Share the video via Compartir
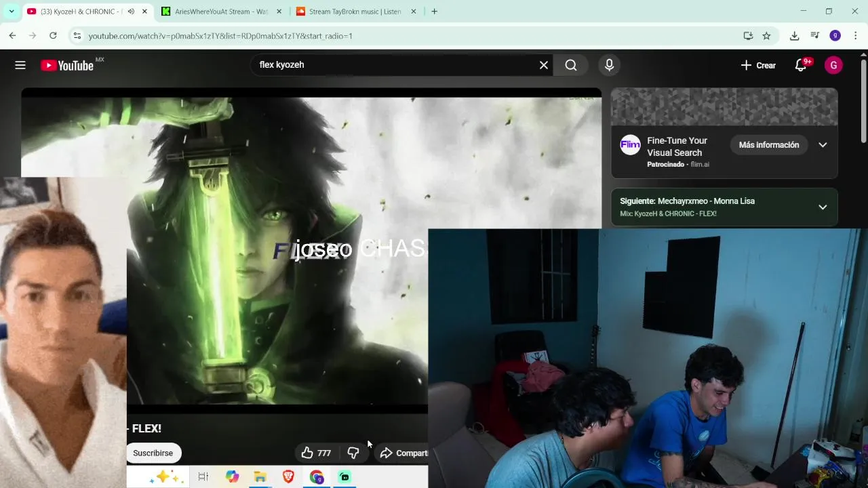Screen dimensions: 868x488 [403, 453]
